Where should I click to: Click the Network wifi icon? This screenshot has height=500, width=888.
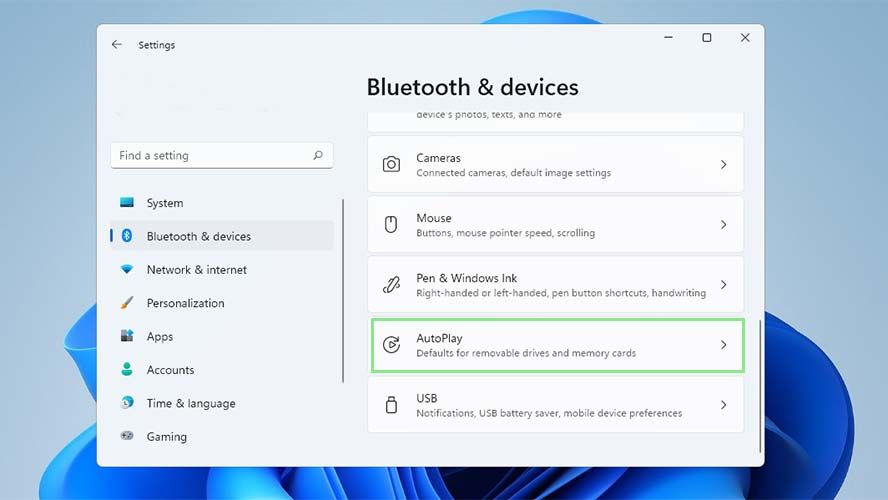127,269
